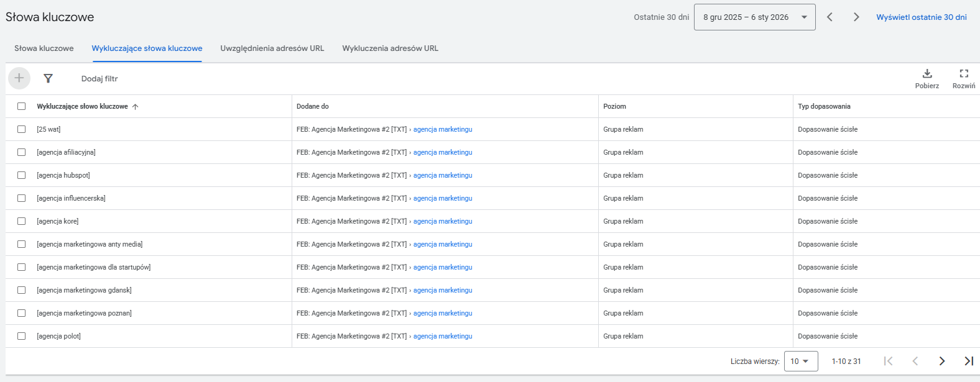Screen dimensions: 980x382
Task: Jump to last page of table
Action: 968,361
